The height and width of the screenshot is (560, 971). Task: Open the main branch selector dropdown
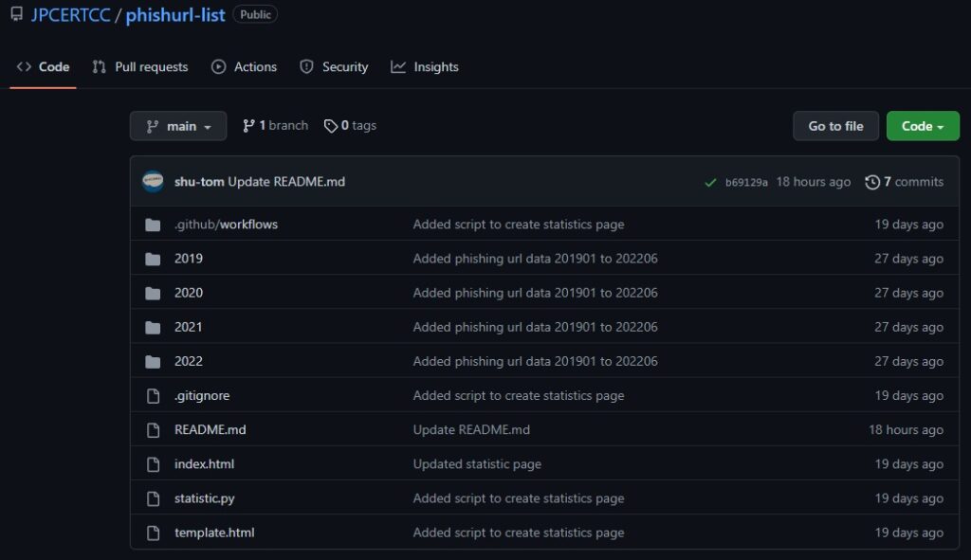click(177, 125)
